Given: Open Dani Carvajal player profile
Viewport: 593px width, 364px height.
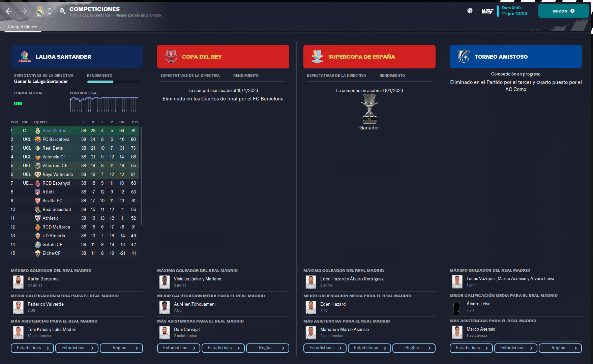Looking at the screenshot, I should [187, 329].
